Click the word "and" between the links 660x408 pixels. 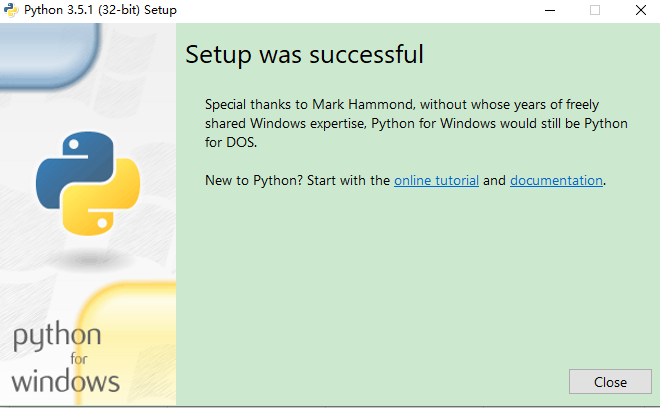(495, 181)
